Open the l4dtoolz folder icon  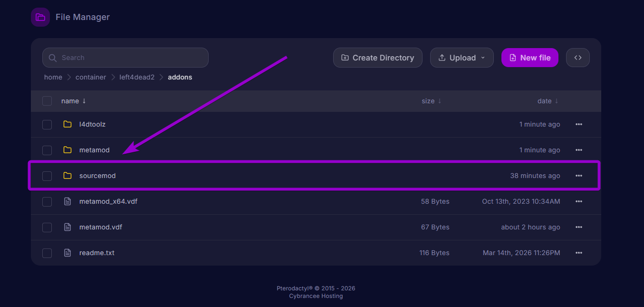(x=67, y=124)
